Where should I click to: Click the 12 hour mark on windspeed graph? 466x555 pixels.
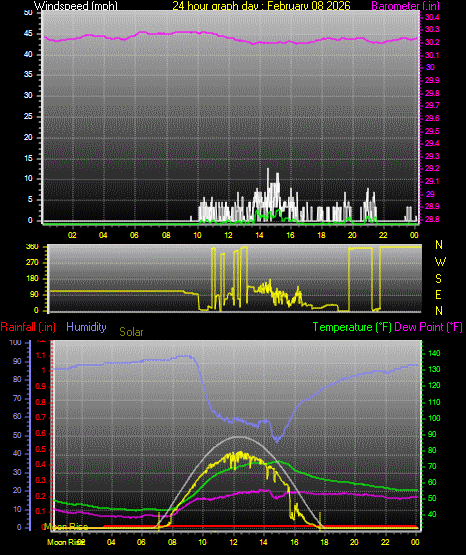228,235
